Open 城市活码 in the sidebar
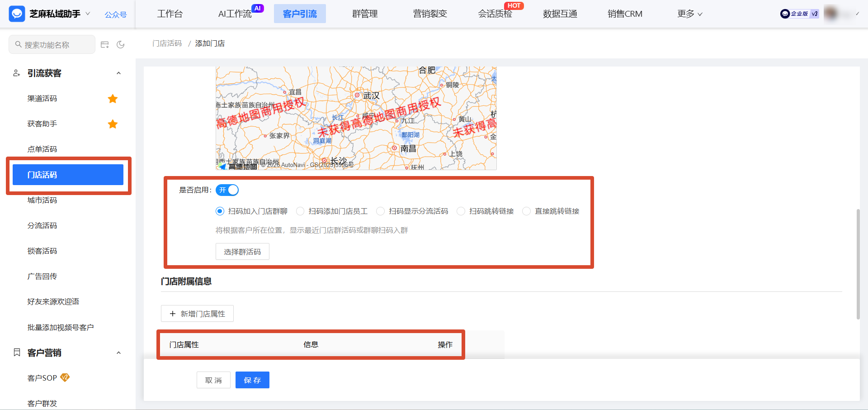Image resolution: width=868 pixels, height=410 pixels. pyautogui.click(x=42, y=200)
